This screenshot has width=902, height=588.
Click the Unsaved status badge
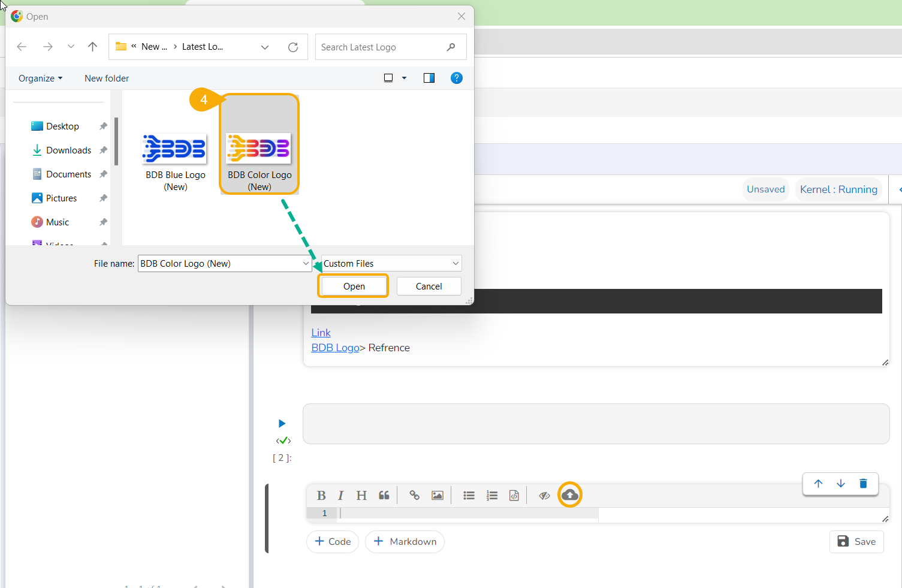coord(765,189)
